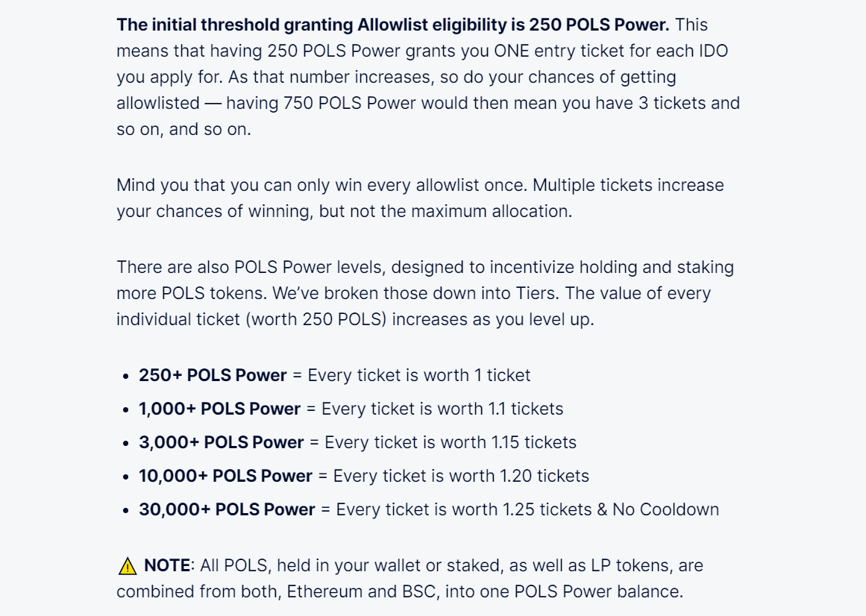The height and width of the screenshot is (616, 866).
Task: Click 'Every ticket is worth 1.20 tickets'
Action: click(461, 477)
